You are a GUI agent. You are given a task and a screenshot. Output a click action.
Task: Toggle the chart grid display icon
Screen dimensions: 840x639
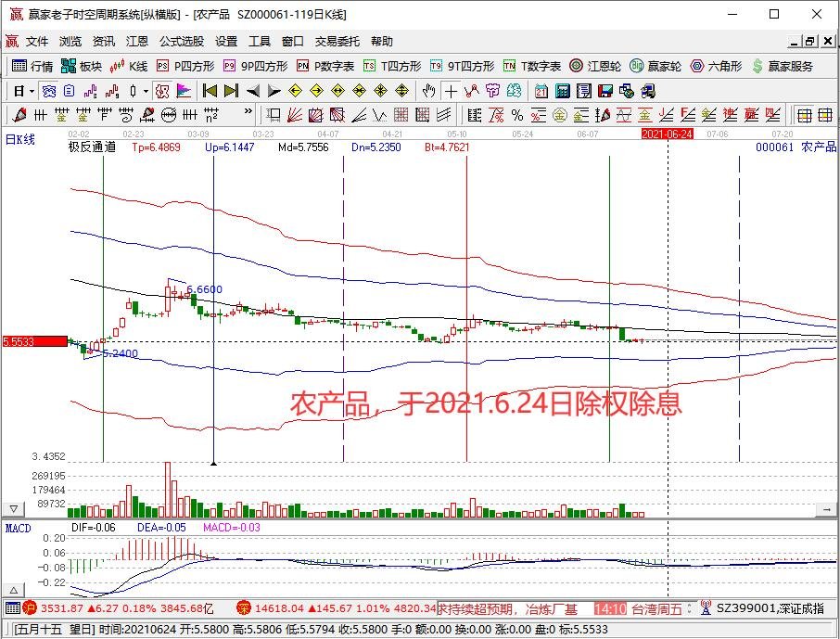[x=401, y=114]
